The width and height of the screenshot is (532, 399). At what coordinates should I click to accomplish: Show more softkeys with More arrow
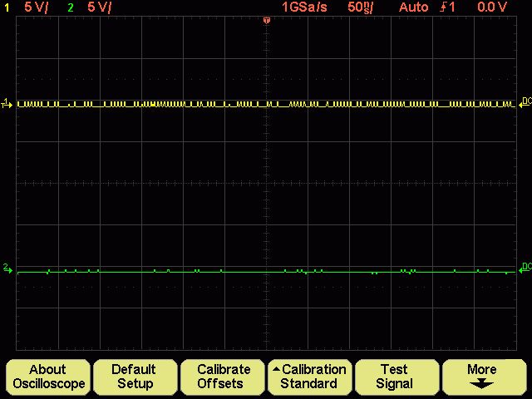coord(484,377)
